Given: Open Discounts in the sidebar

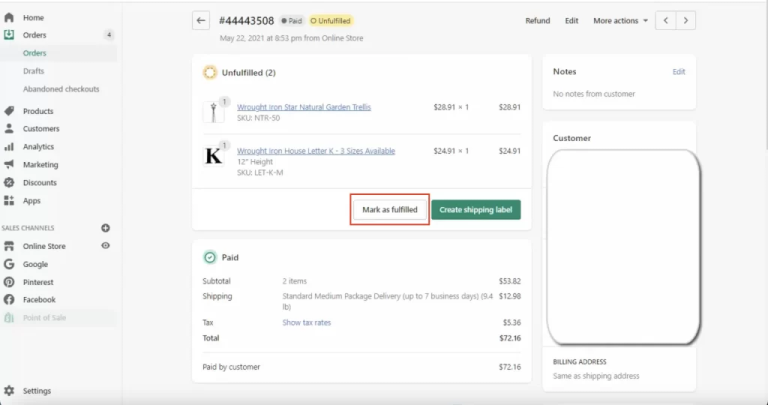Looking at the screenshot, I should click(x=40, y=183).
